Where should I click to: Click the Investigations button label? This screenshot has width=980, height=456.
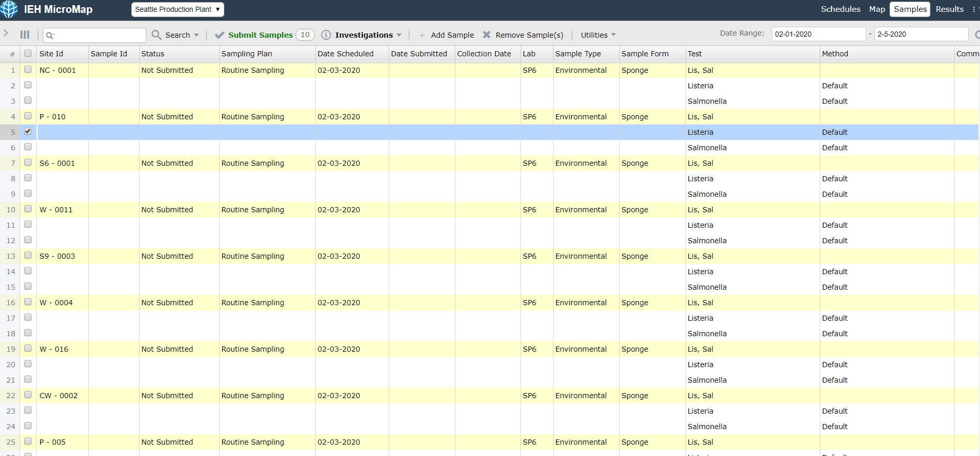364,35
